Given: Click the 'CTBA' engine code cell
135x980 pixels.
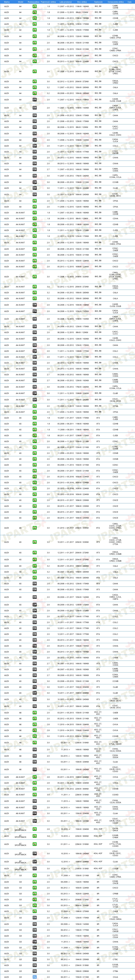Looking at the screenshot, I should pos(115,971).
